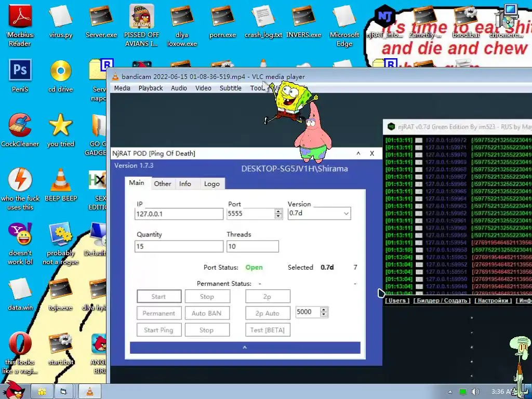Collapse NjRAT POD window with caret

coord(358,153)
